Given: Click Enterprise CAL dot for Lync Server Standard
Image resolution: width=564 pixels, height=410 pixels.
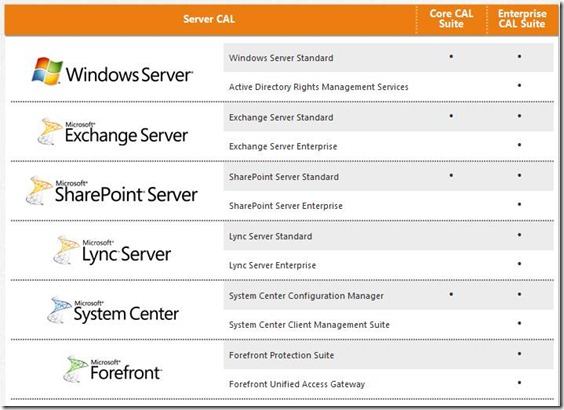Looking at the screenshot, I should pyautogui.click(x=519, y=235).
